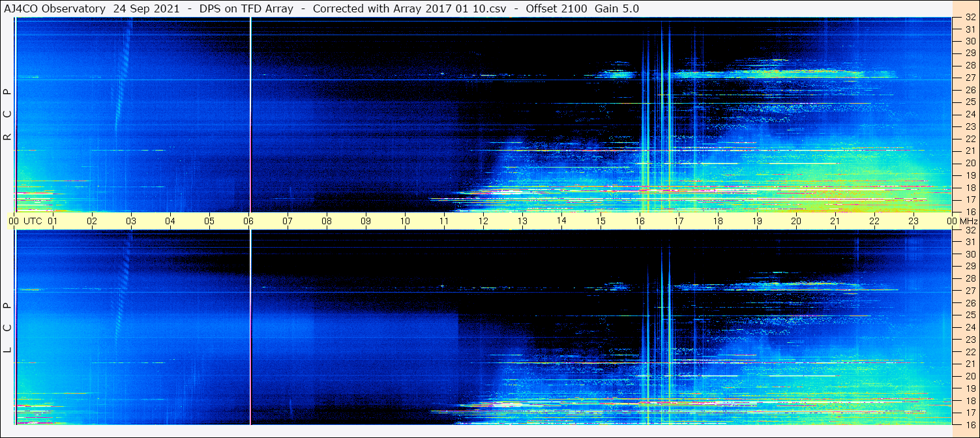
Task: Pick the 10 hour time marker
Action: click(x=405, y=221)
